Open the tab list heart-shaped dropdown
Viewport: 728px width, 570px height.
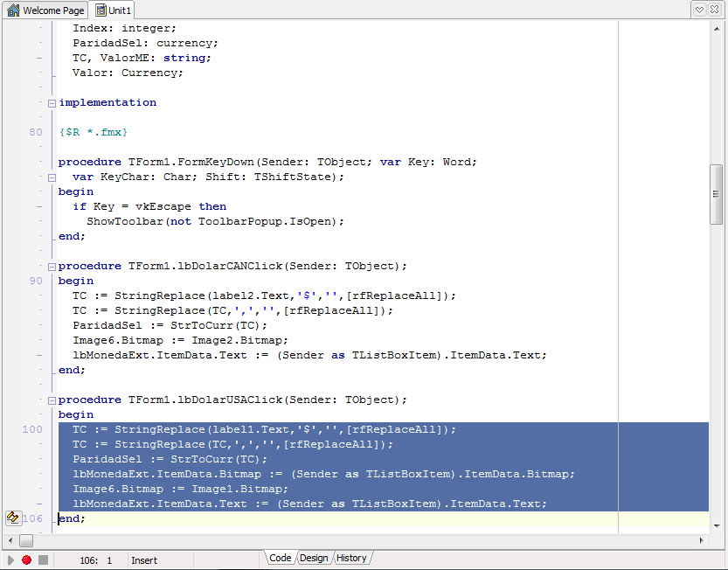[700, 10]
